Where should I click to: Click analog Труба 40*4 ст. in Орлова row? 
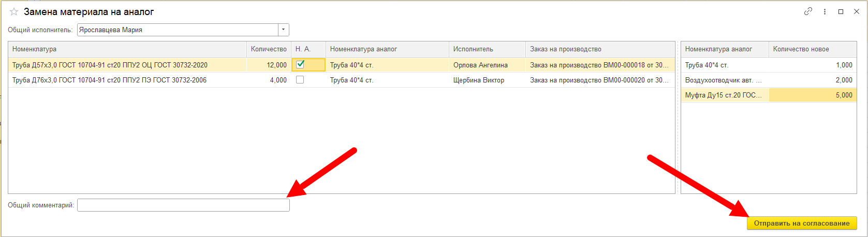pyautogui.click(x=387, y=65)
